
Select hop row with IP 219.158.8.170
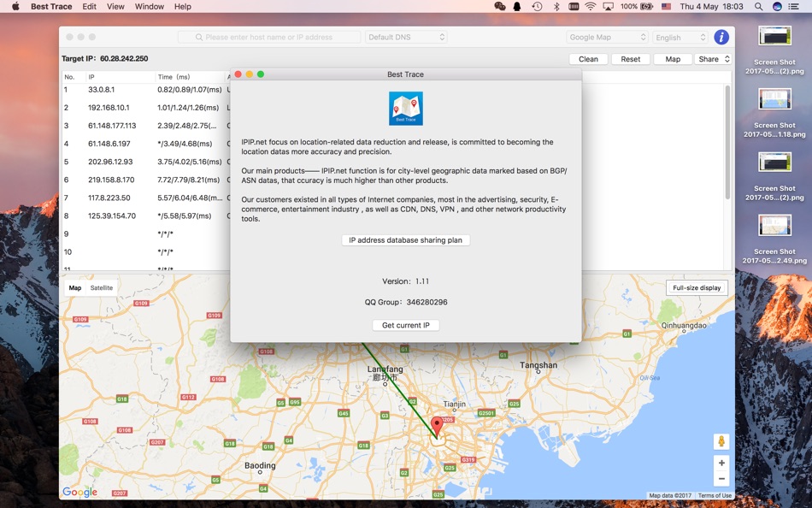145,180
